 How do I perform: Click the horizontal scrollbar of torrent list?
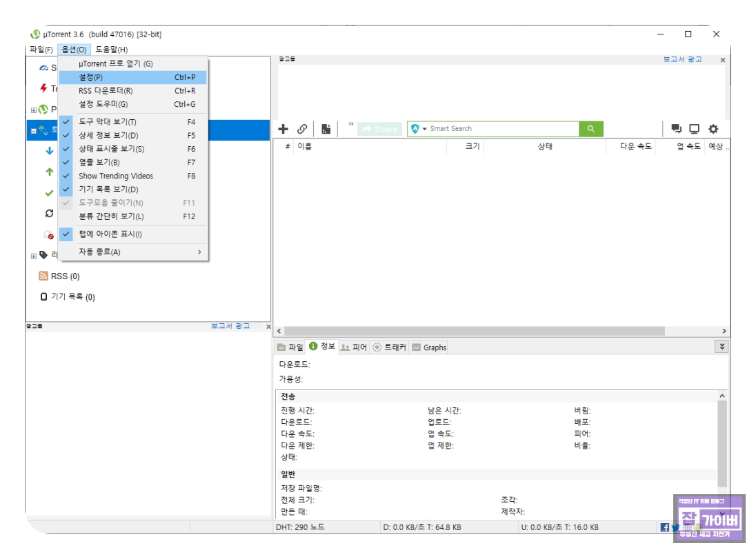[x=475, y=331]
